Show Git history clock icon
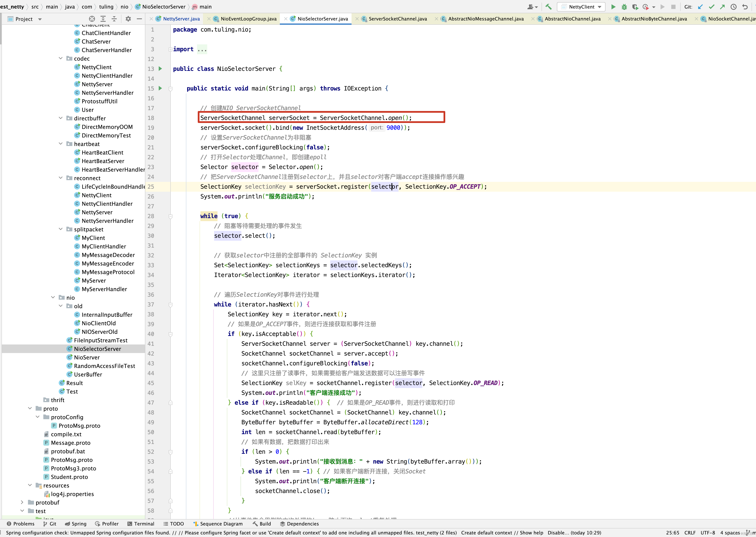Viewport: 756px width, 537px height. [733, 7]
